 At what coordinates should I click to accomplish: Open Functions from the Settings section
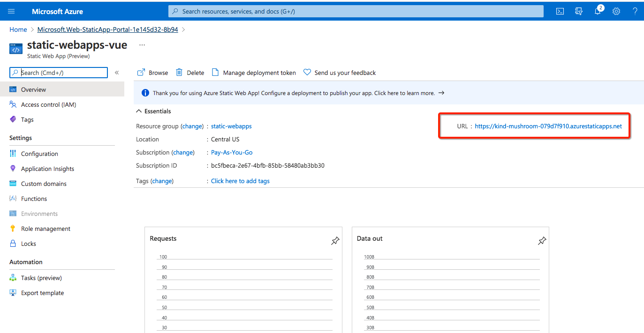pyautogui.click(x=35, y=198)
